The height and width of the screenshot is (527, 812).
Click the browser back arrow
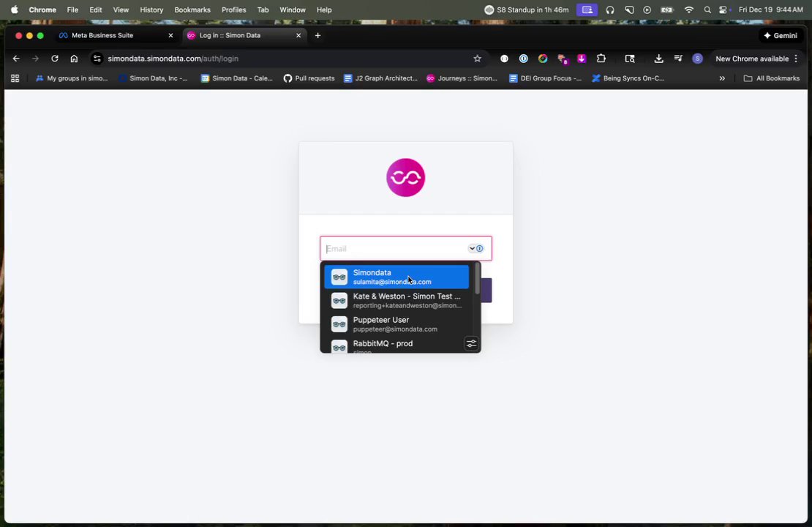coord(16,59)
